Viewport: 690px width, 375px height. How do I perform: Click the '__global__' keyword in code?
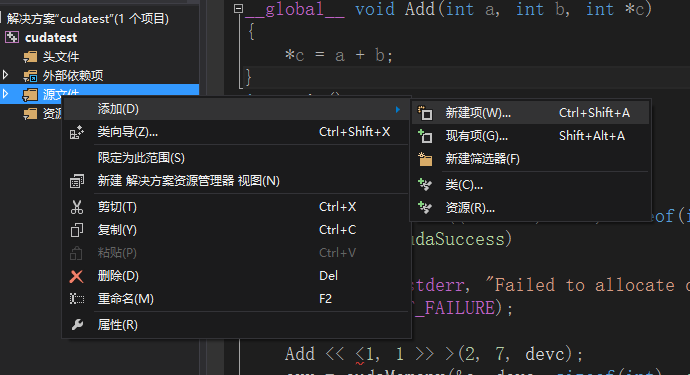click(x=295, y=9)
